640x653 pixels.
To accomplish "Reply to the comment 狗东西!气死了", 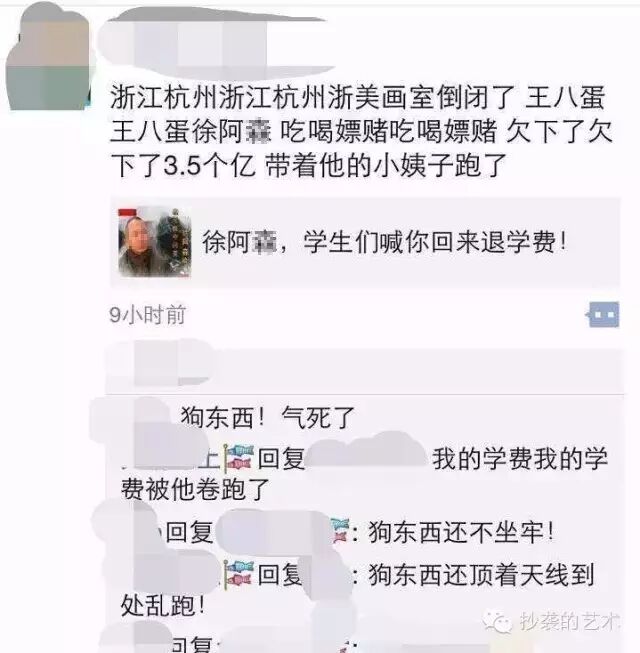I will click(267, 418).
